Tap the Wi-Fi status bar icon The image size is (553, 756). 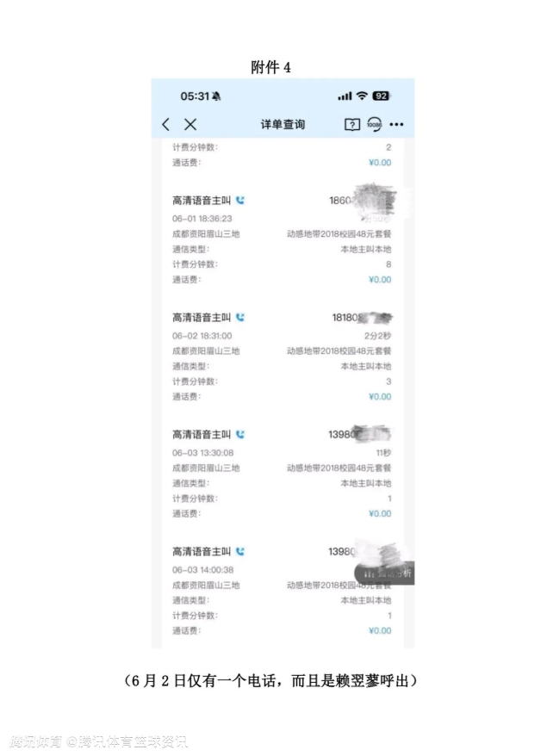coord(362,96)
